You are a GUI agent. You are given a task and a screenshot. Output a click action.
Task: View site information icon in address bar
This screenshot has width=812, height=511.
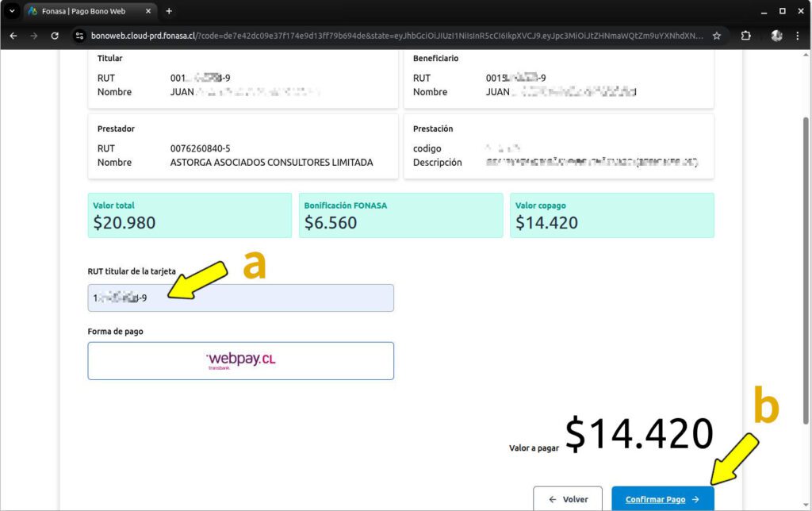(79, 36)
